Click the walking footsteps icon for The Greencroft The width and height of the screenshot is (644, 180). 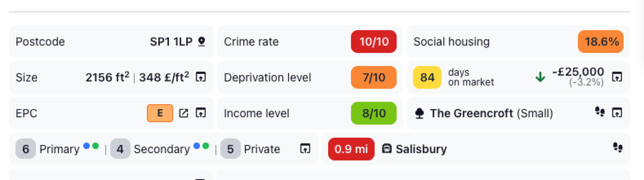(600, 112)
